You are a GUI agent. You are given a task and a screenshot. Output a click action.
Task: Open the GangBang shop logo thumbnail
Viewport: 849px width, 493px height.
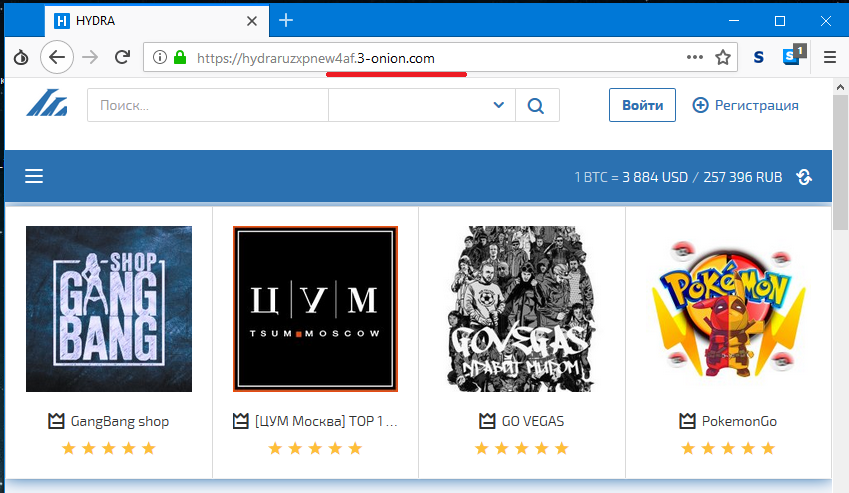(x=109, y=309)
